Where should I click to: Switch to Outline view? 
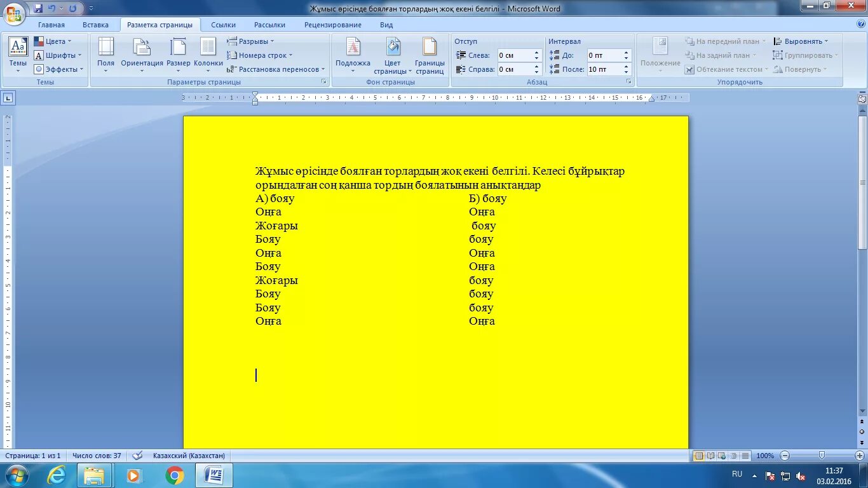(734, 456)
